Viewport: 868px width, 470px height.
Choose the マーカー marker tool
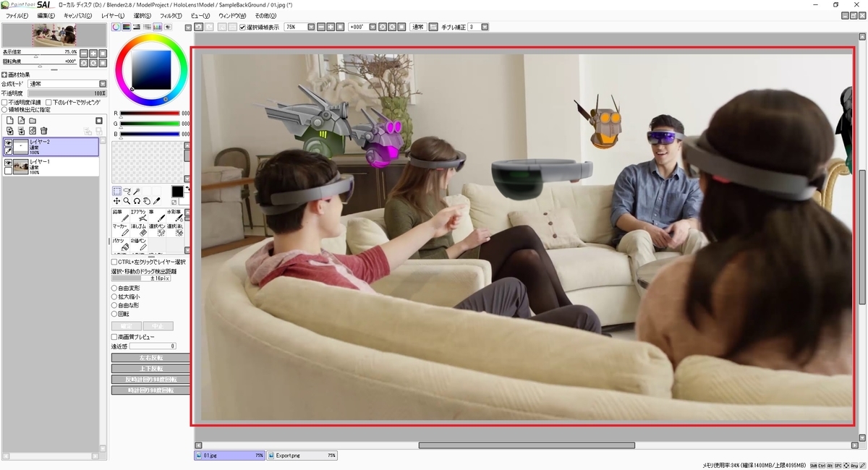(120, 230)
